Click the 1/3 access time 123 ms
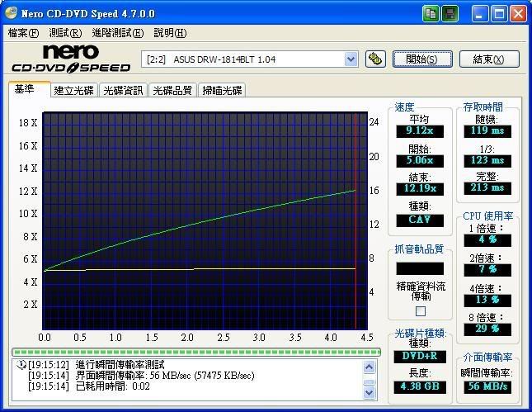The image size is (532, 412). 487,160
